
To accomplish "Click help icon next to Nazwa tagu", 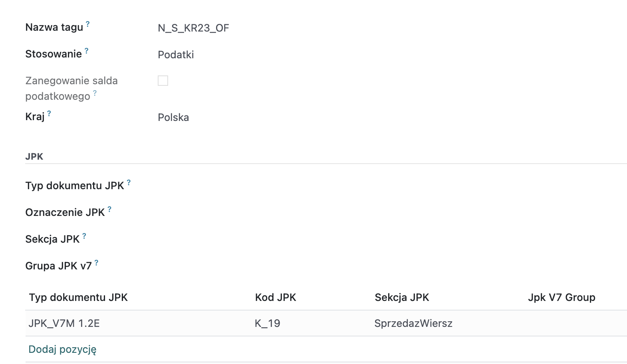I will tap(88, 24).
